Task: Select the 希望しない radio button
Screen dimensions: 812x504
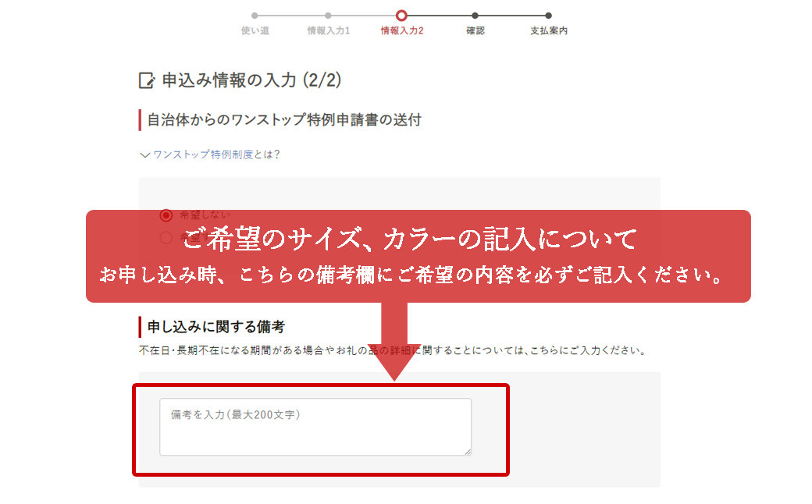Action: 166,215
